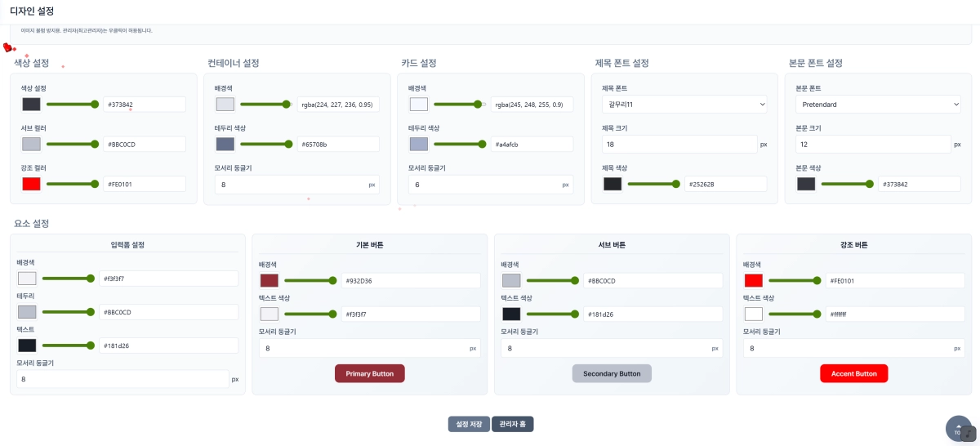Open the 제목 폰트 dropdown showing 갈무리11
Image resolution: width=980 pixels, height=446 pixels.
[684, 105]
